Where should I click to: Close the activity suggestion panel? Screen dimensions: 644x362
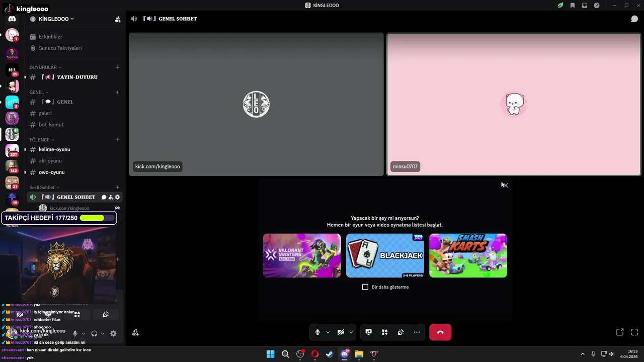pos(505,186)
